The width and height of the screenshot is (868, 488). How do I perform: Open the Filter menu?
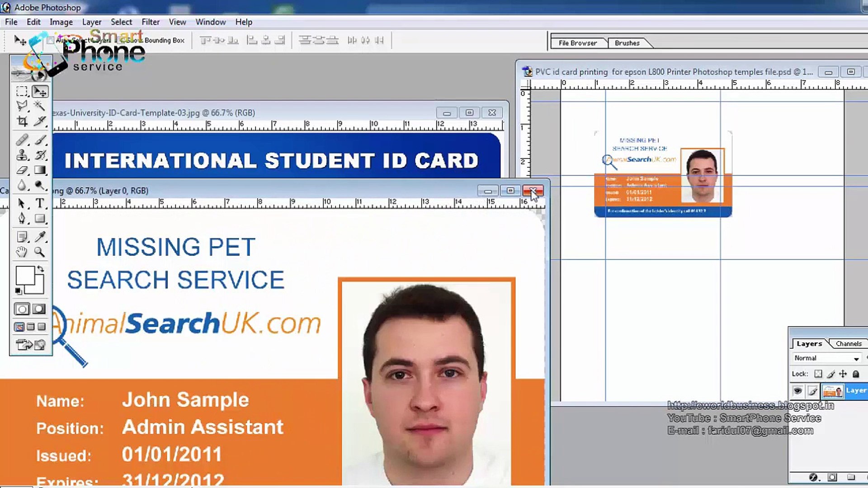(x=150, y=22)
